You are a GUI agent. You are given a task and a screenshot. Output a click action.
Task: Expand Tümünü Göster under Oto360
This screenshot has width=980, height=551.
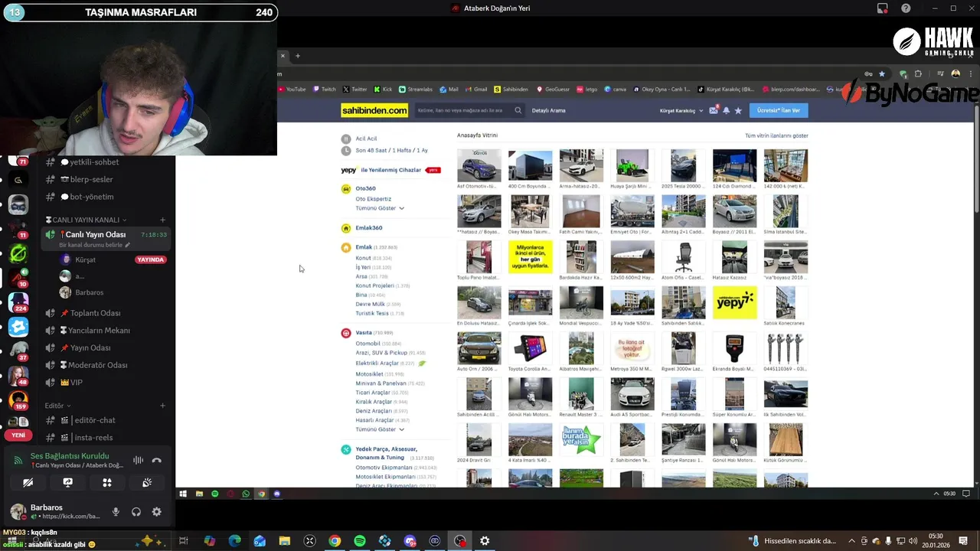coord(380,208)
